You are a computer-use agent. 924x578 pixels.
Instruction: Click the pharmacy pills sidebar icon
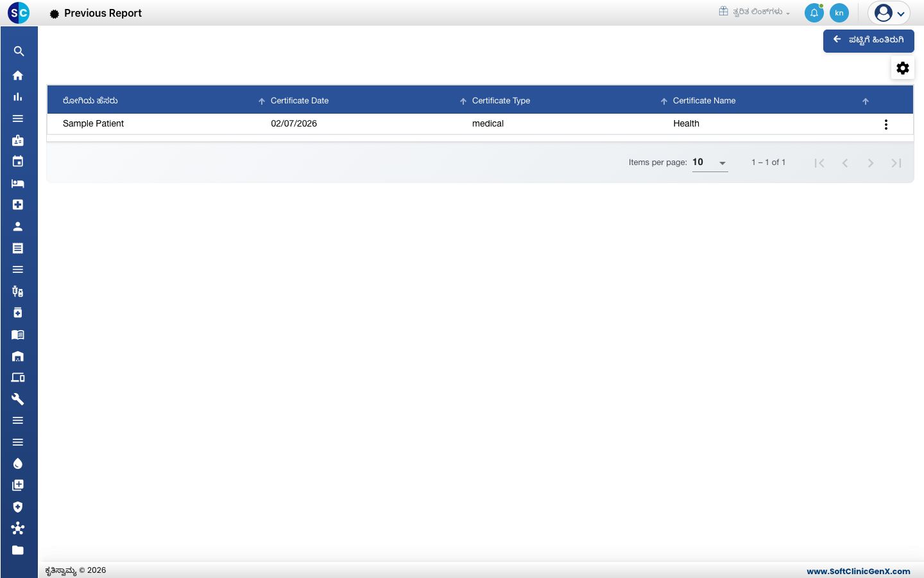[x=18, y=292]
